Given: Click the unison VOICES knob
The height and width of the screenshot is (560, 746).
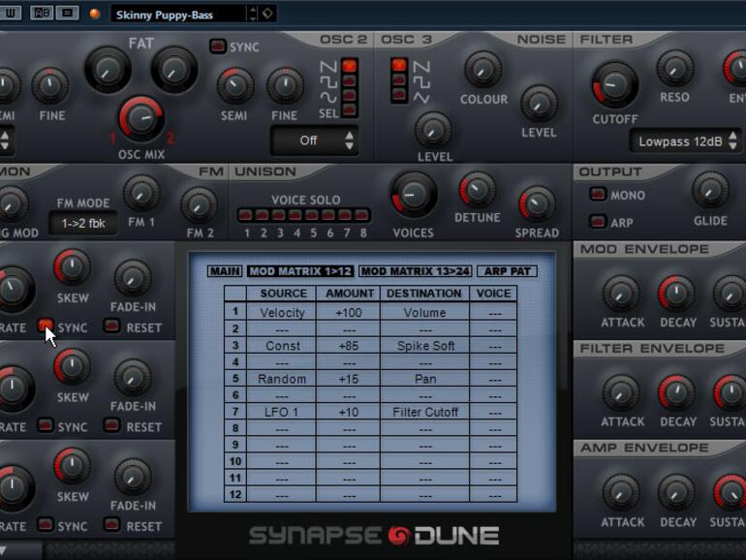Looking at the screenshot, I should pos(413,196).
